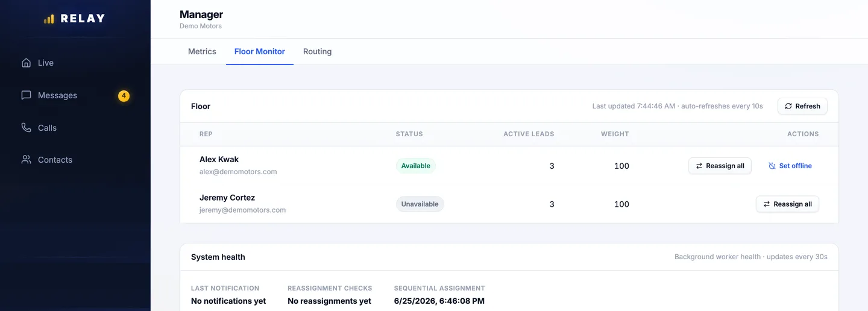Switch to the Routing tab
Image resolution: width=868 pixels, height=311 pixels.
[x=318, y=51]
